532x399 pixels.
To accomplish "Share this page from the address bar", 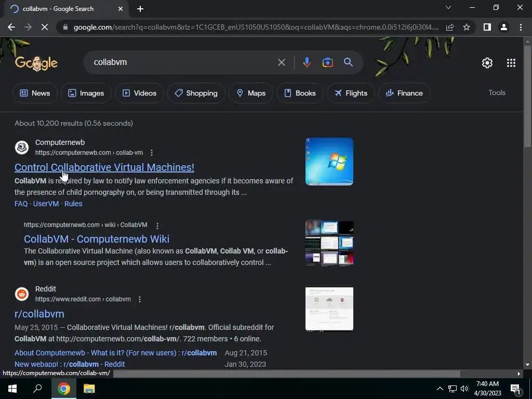I will (x=450, y=27).
